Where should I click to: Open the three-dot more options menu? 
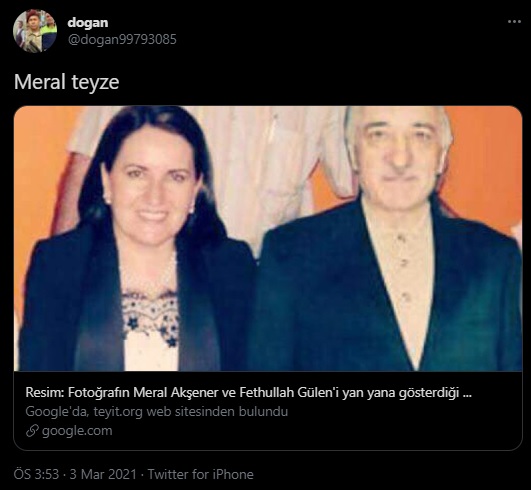[514, 22]
